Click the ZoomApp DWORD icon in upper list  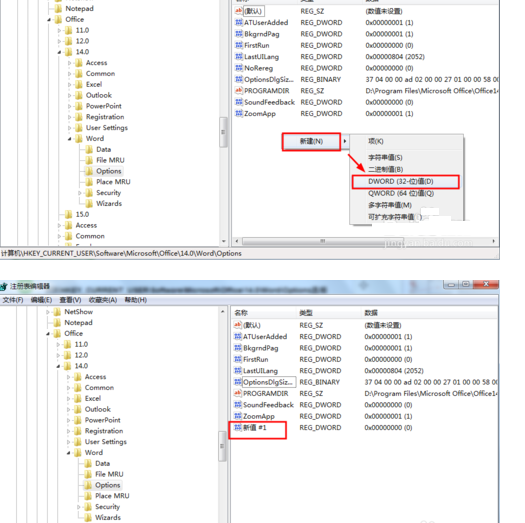tap(238, 114)
